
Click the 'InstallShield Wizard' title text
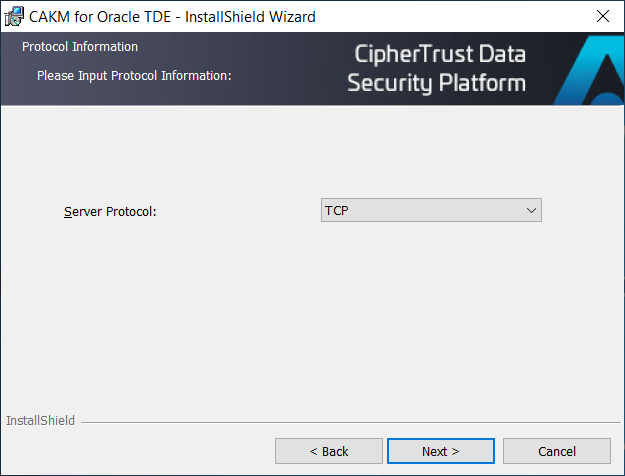point(250,17)
